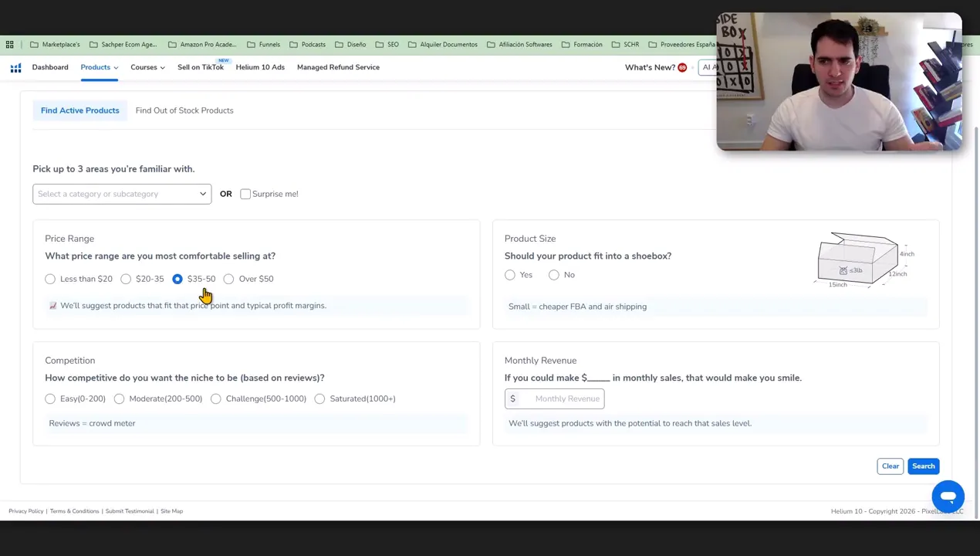The image size is (980, 556).
Task: Click 'Reviews = crowd meter' hint text
Action: pyautogui.click(x=92, y=423)
